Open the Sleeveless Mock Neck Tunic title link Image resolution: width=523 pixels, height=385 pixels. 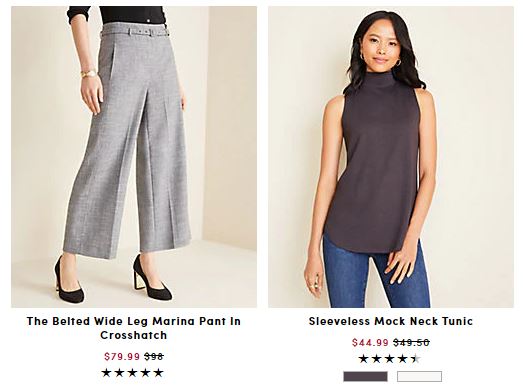coord(391,321)
